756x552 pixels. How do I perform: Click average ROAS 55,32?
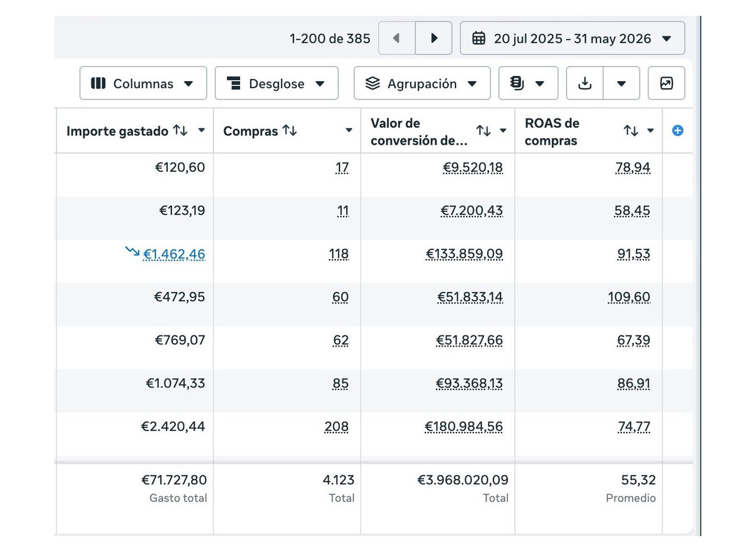[x=638, y=480]
